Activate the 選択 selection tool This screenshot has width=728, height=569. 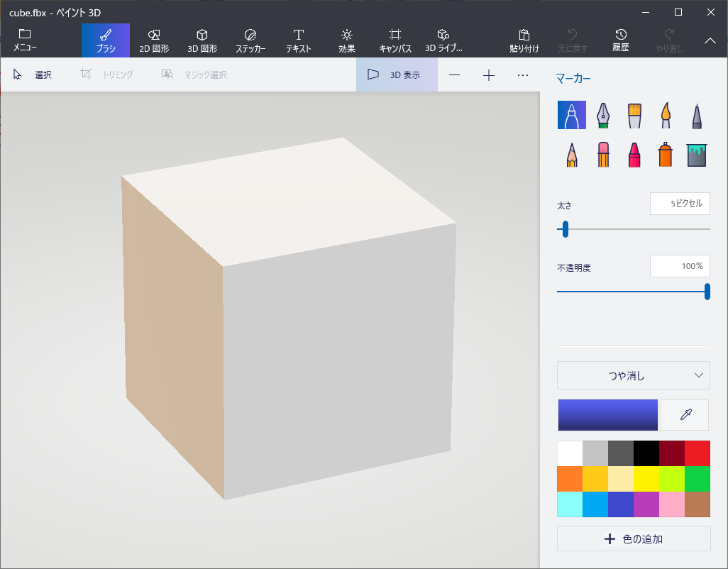[x=32, y=74]
